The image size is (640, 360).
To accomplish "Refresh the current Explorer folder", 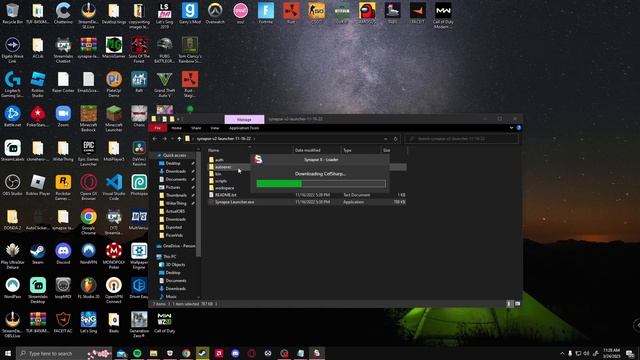I will tap(395, 139).
